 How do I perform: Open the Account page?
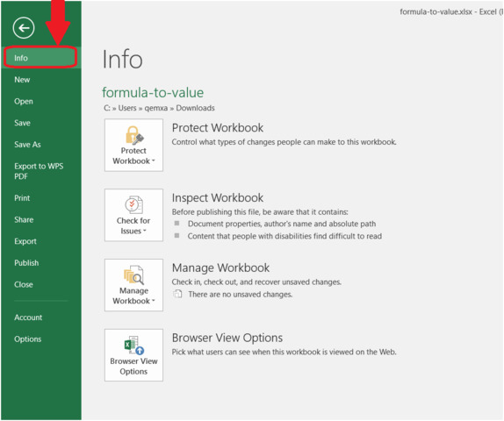pyautogui.click(x=28, y=318)
